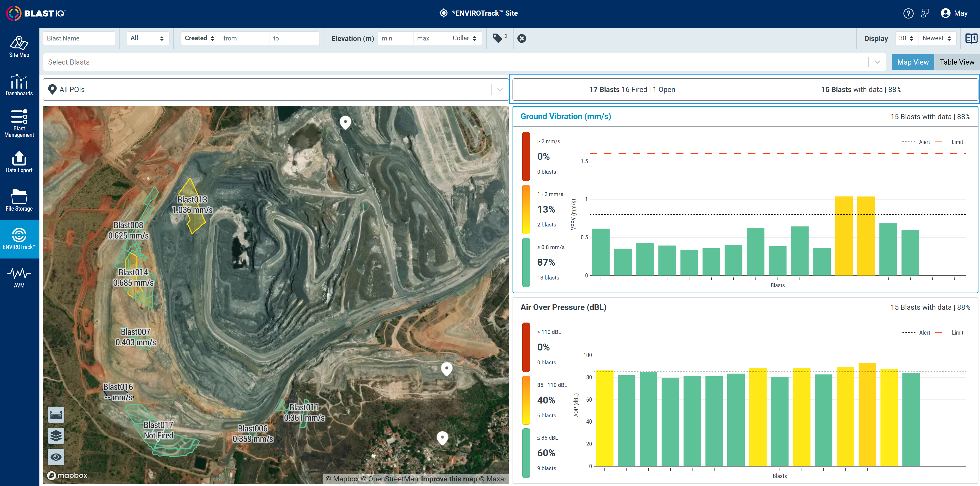The height and width of the screenshot is (486, 980).
Task: Expand the All POIs dropdown chevron
Action: [500, 89]
